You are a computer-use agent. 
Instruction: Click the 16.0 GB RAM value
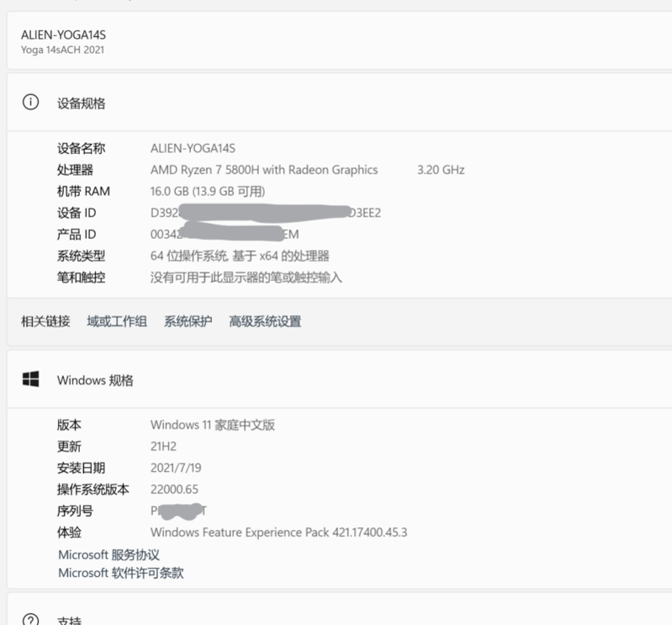(208, 192)
